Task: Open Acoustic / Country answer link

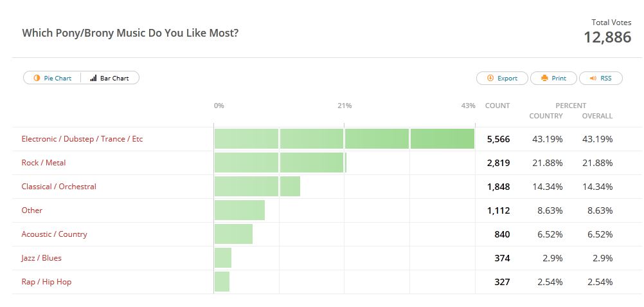Action: coord(54,234)
